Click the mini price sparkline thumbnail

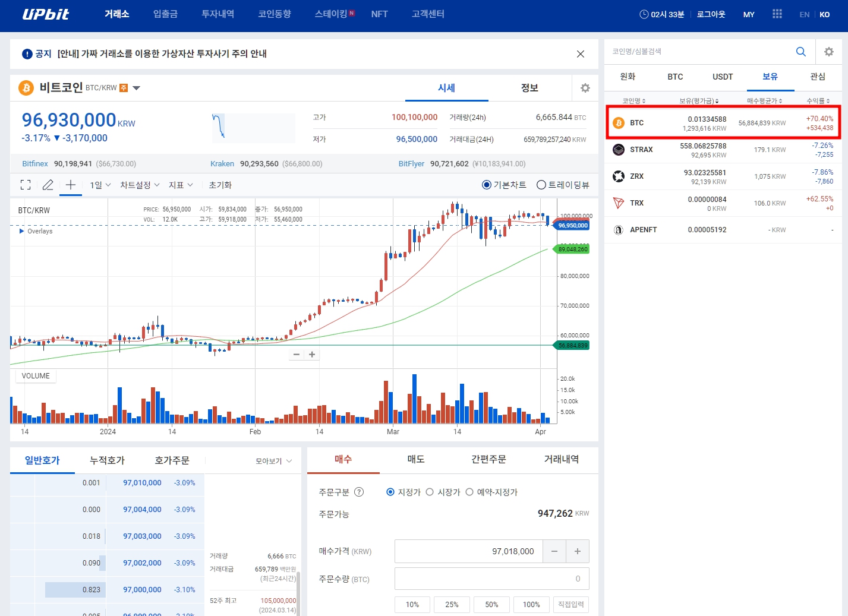coord(254,128)
